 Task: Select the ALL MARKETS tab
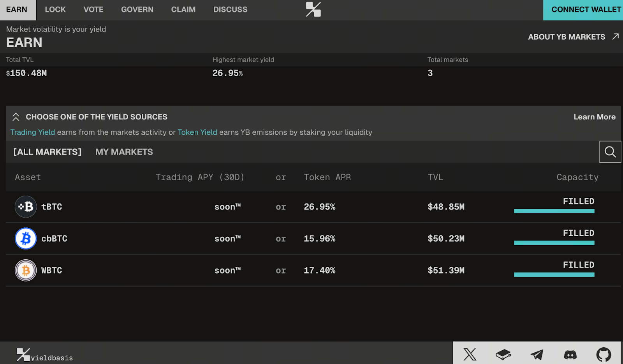point(48,152)
